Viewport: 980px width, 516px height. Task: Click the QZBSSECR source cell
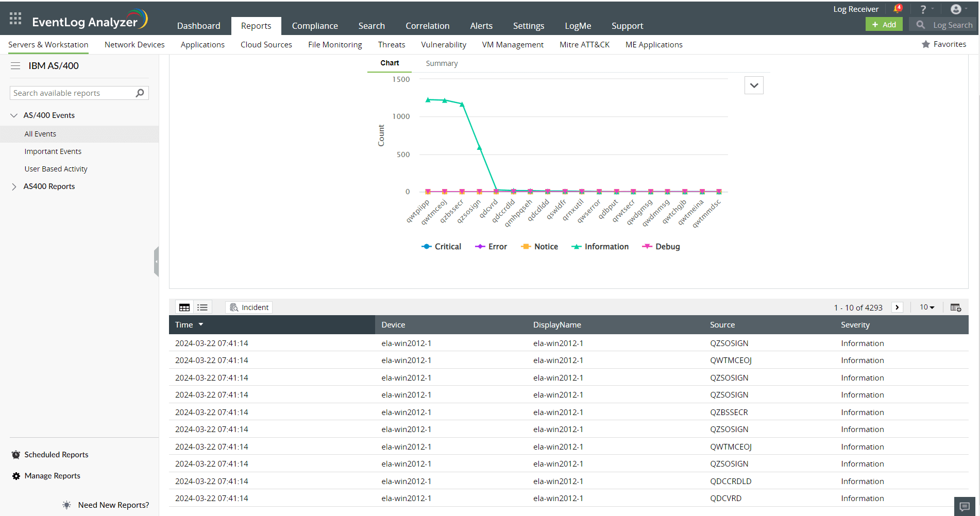coord(729,412)
